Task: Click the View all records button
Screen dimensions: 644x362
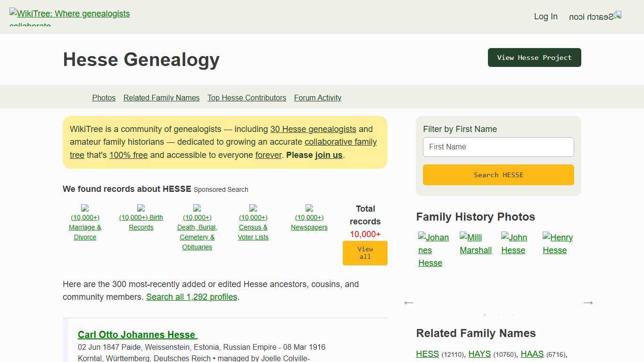Action: pos(365,253)
